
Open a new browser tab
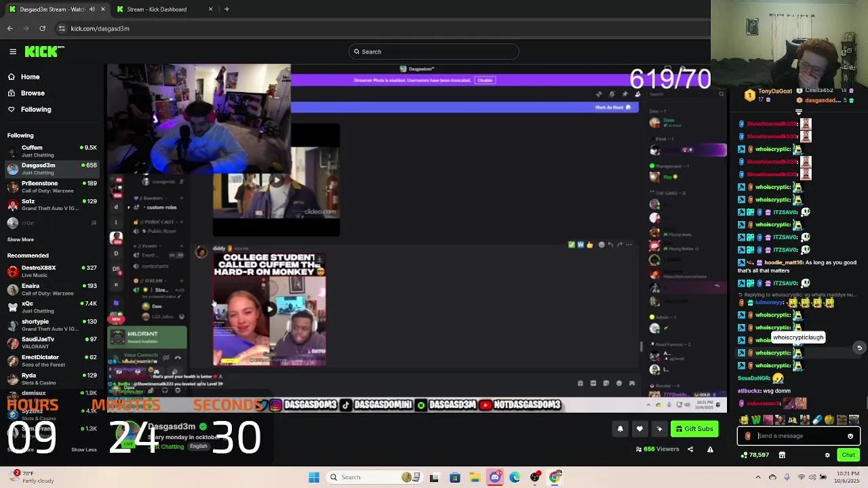(x=226, y=9)
